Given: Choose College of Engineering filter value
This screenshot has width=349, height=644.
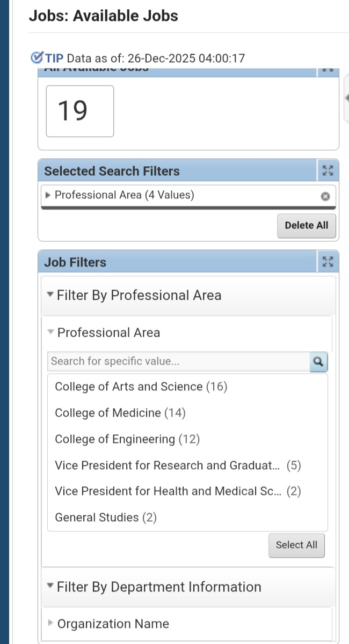Looking at the screenshot, I should point(127,439).
